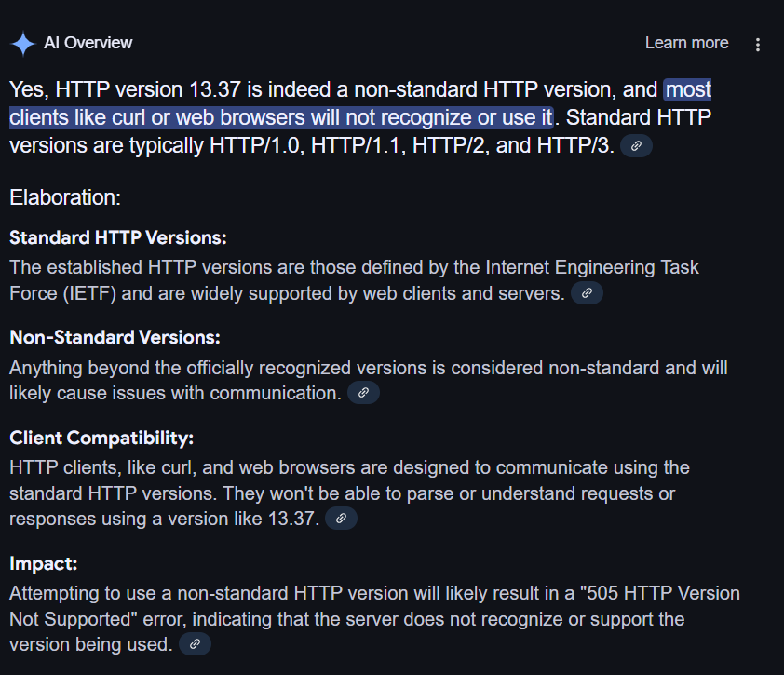The width and height of the screenshot is (784, 675).
Task: Click the AI Overview title label
Action: (x=88, y=43)
